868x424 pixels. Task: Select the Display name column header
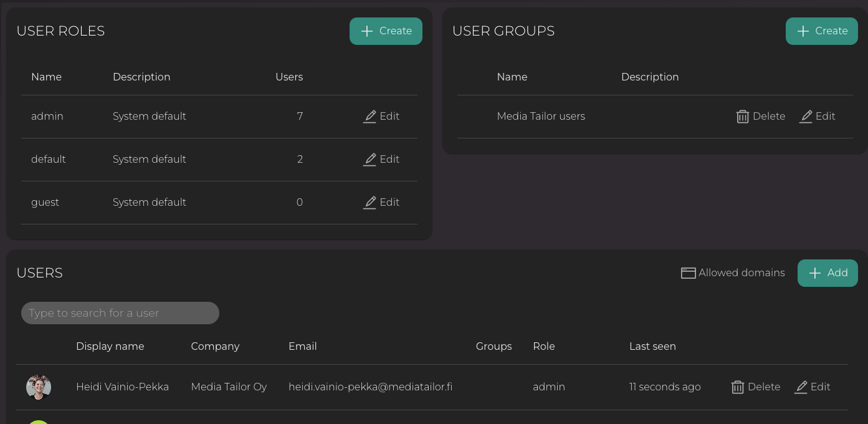(110, 347)
